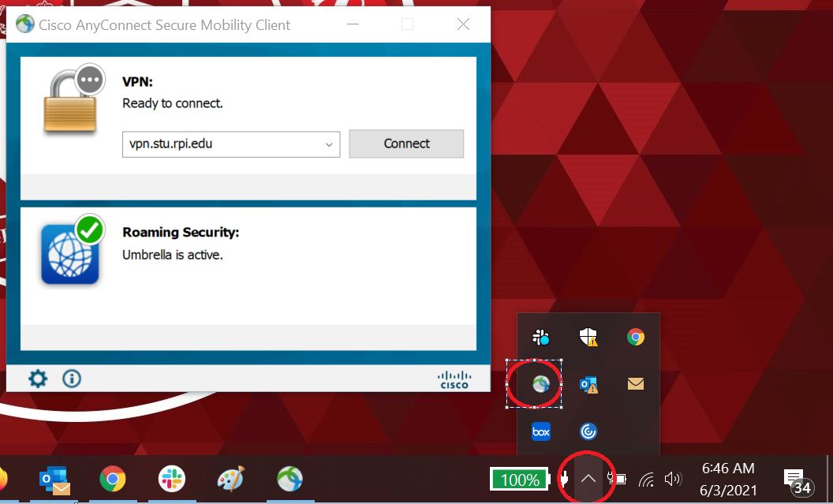Image resolution: width=833 pixels, height=504 pixels.
Task: Expand the VPN server dropdown
Action: (330, 144)
